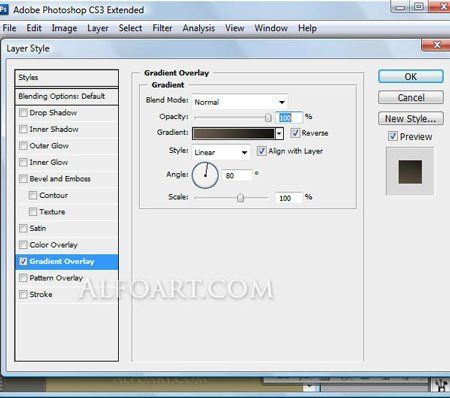450x398 pixels.
Task: Enable the Outer Glow checkbox
Action: (x=23, y=146)
